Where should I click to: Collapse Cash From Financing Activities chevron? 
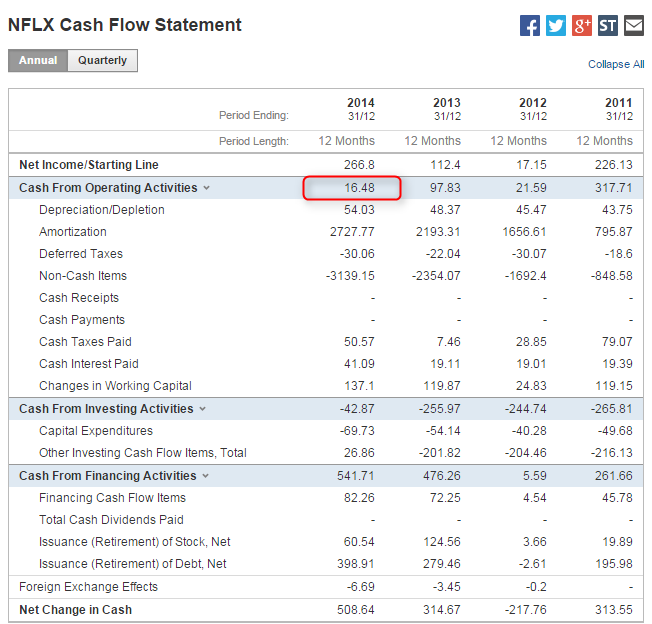coord(205,476)
